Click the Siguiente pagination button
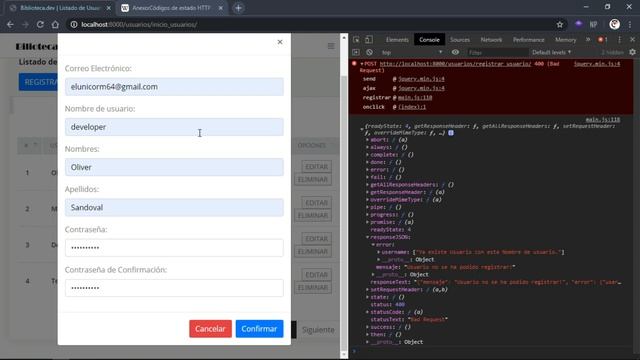The height and width of the screenshot is (360, 640). pyautogui.click(x=318, y=330)
